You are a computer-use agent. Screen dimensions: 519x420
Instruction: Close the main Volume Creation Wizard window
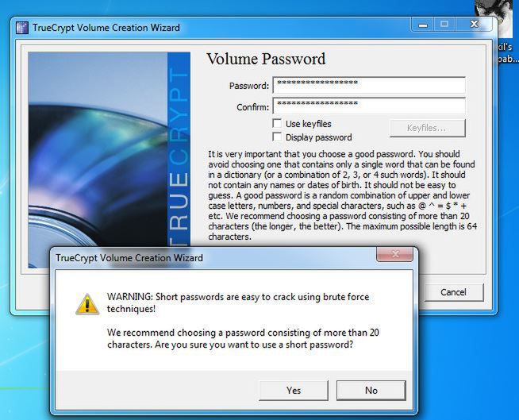coord(474,25)
